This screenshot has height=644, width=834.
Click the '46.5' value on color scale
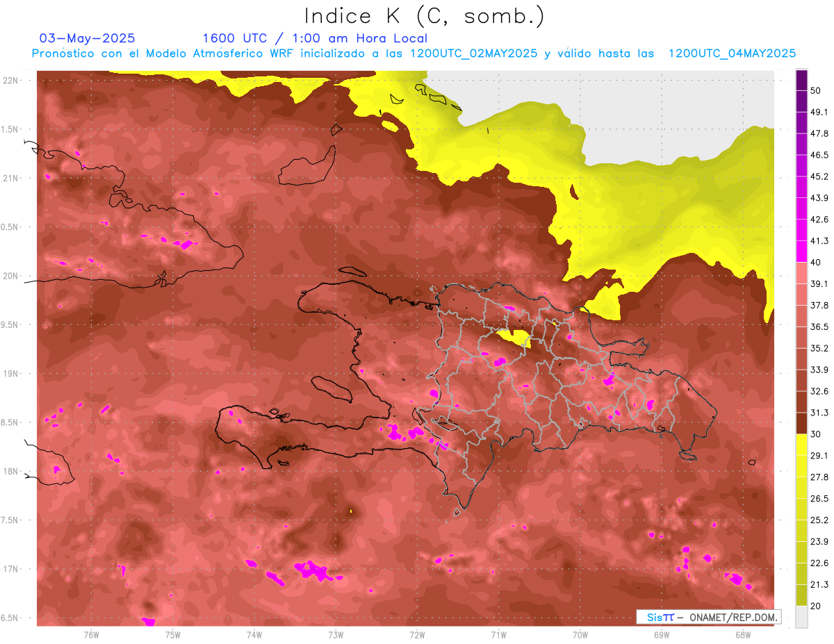(x=819, y=155)
